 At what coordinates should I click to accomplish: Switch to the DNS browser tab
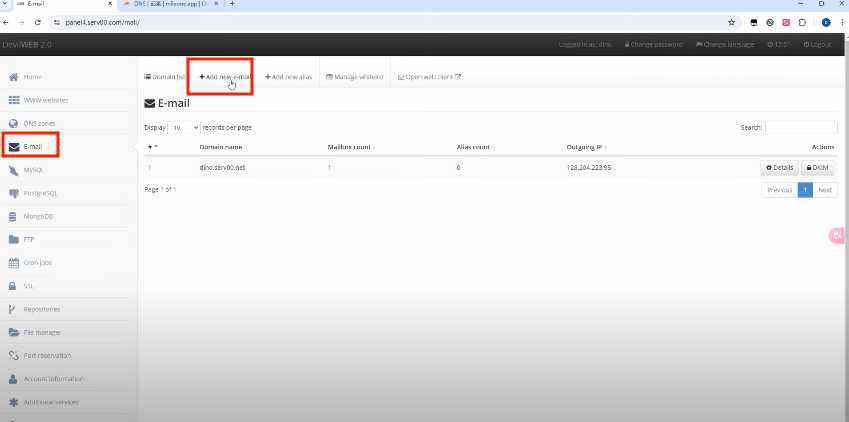(x=170, y=4)
